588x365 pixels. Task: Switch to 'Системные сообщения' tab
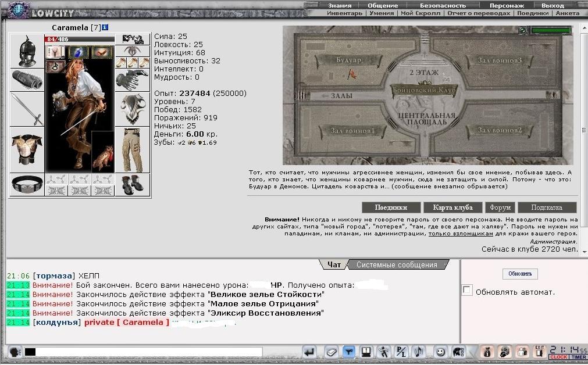tap(397, 264)
